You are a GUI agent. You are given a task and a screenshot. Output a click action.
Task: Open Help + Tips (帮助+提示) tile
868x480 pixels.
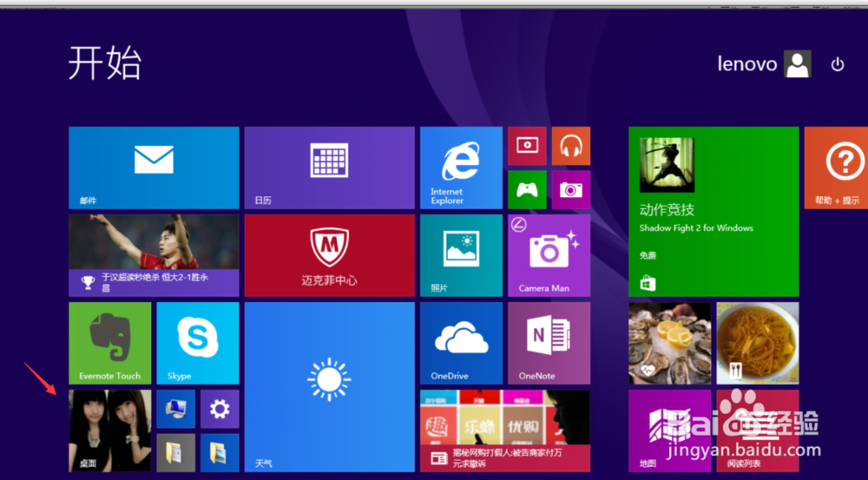[x=836, y=168]
